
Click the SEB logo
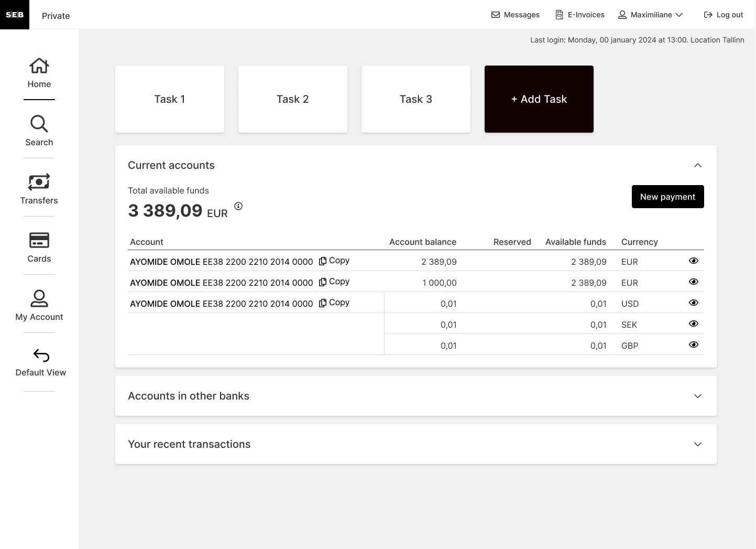point(15,15)
